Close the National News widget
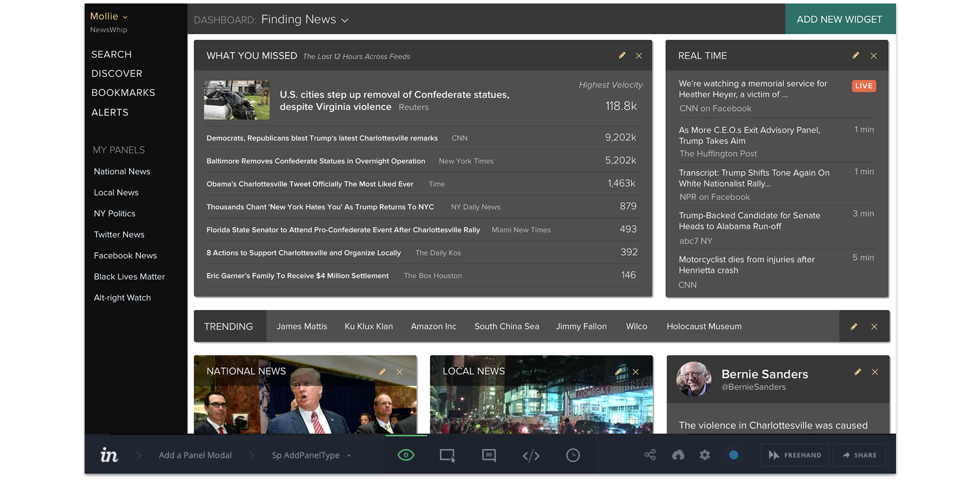The image size is (980, 482). (400, 372)
